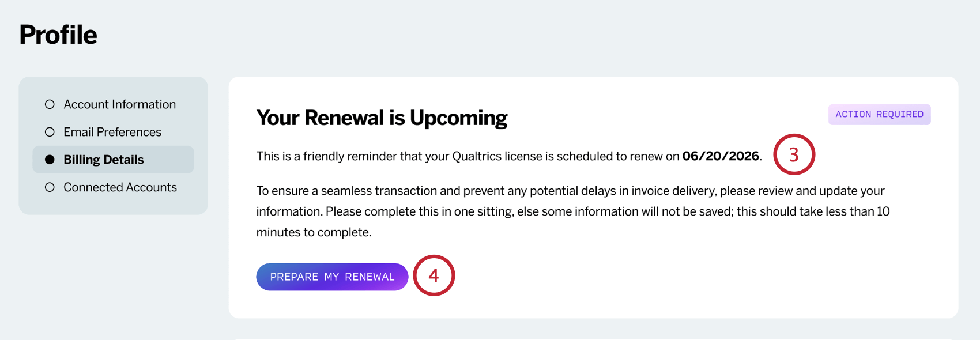The height and width of the screenshot is (340, 980).
Task: Click the red annotation circle labeled 3
Action: tap(796, 154)
